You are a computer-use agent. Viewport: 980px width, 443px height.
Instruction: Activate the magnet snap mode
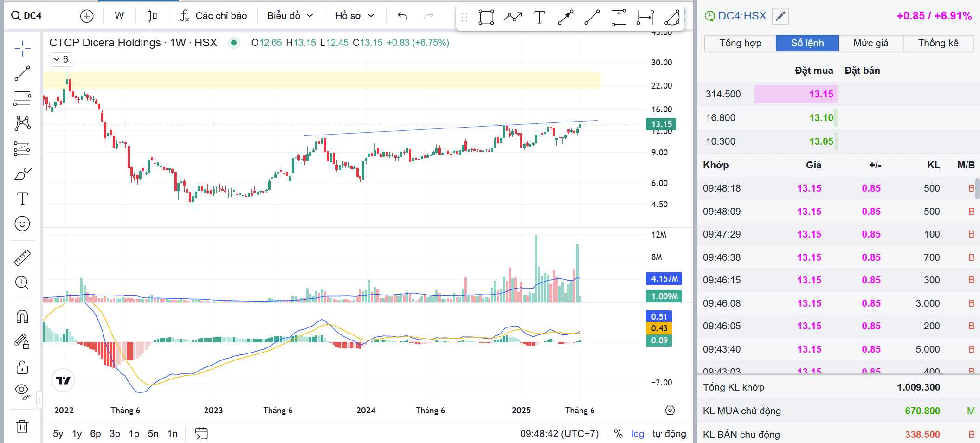click(x=22, y=317)
